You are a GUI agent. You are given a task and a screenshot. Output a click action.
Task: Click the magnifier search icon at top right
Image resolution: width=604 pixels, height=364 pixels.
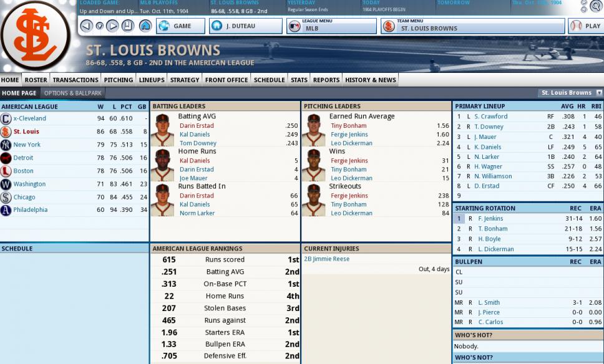(x=597, y=6)
